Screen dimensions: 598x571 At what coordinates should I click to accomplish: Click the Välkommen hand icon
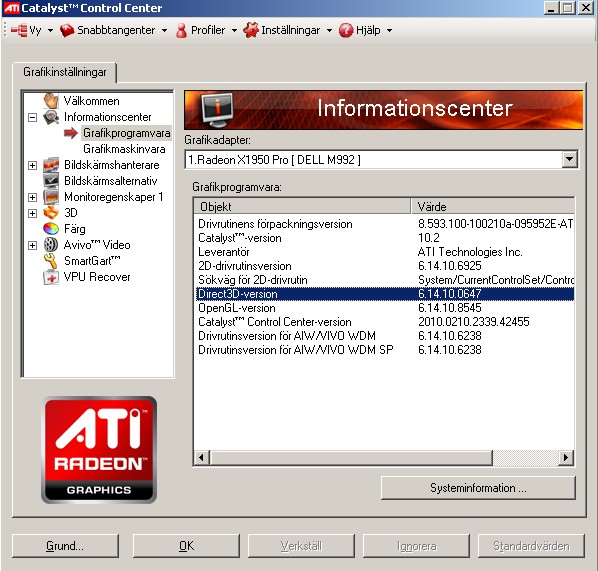click(x=51, y=101)
